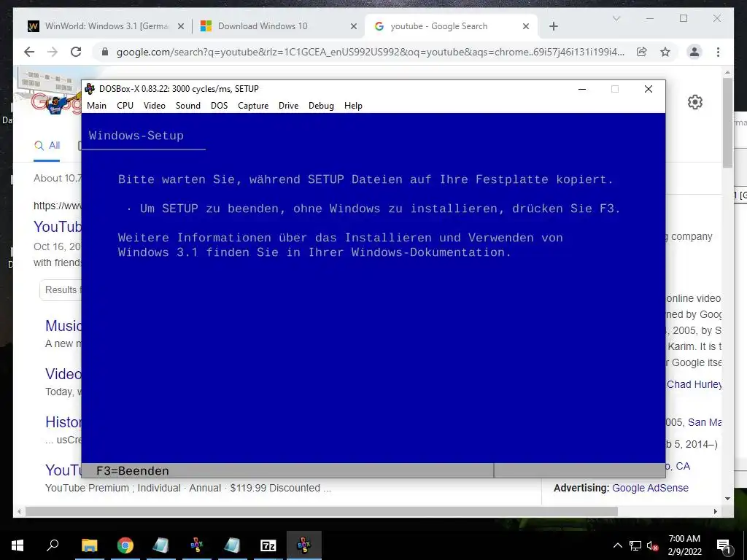747x560 pixels.
Task: Open the Chrome profile avatar
Action: [x=694, y=52]
